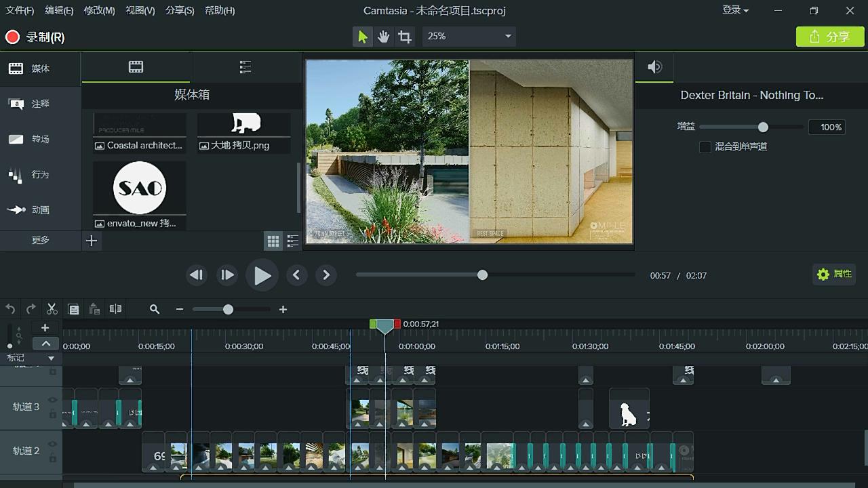The image size is (868, 488).
Task: Open the audio properties speaker tab
Action: pos(654,67)
